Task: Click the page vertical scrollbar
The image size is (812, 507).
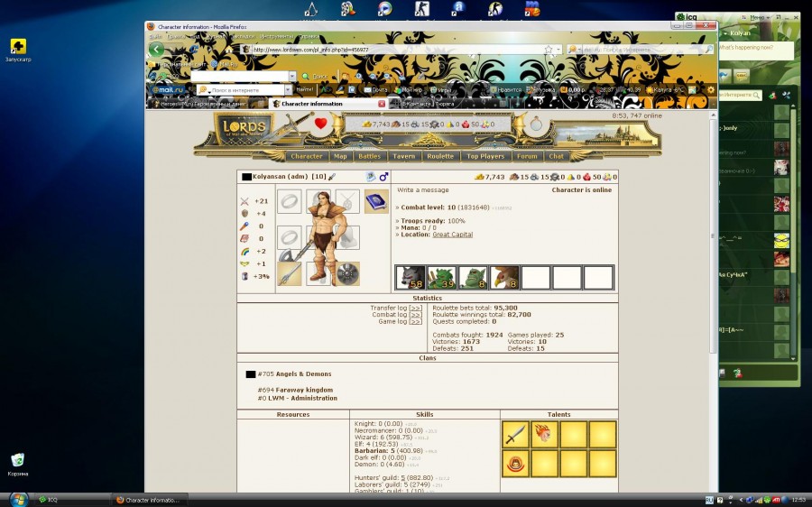Action: (x=713, y=235)
